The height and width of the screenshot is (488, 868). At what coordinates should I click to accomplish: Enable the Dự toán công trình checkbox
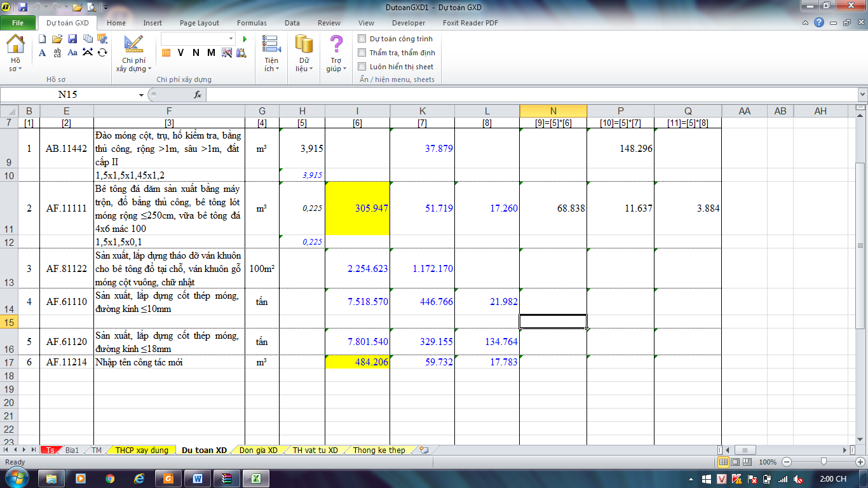pyautogui.click(x=362, y=39)
